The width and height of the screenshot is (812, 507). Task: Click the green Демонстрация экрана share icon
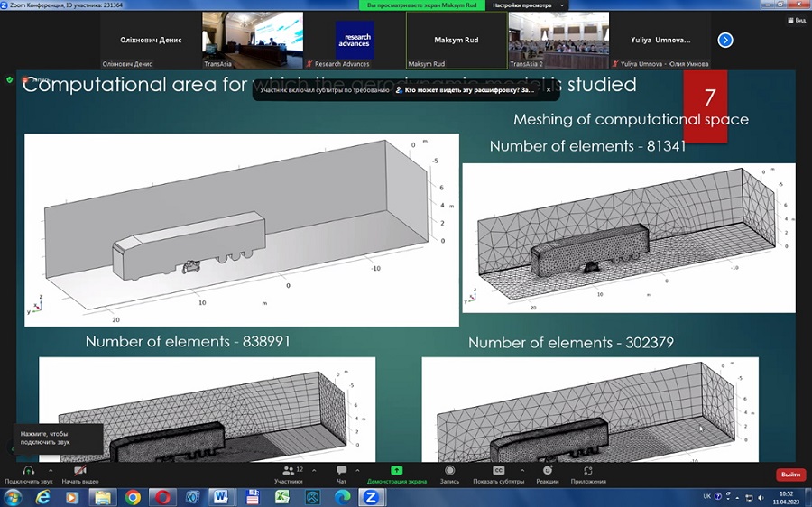(397, 470)
